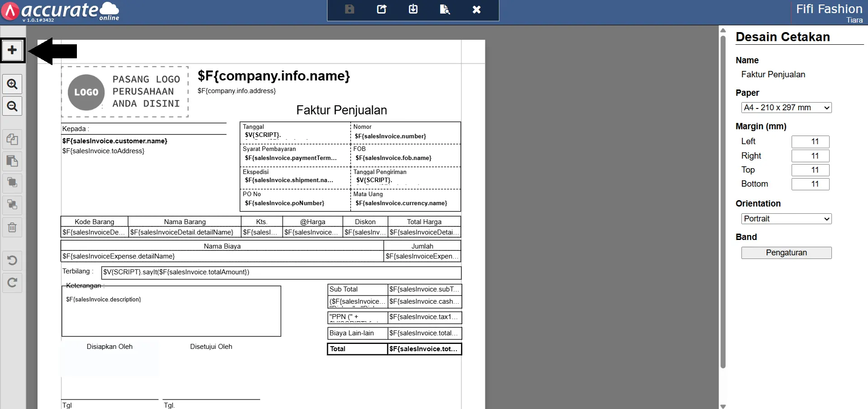The height and width of the screenshot is (409, 868).
Task: Close the print designer with the X icon
Action: (x=476, y=9)
